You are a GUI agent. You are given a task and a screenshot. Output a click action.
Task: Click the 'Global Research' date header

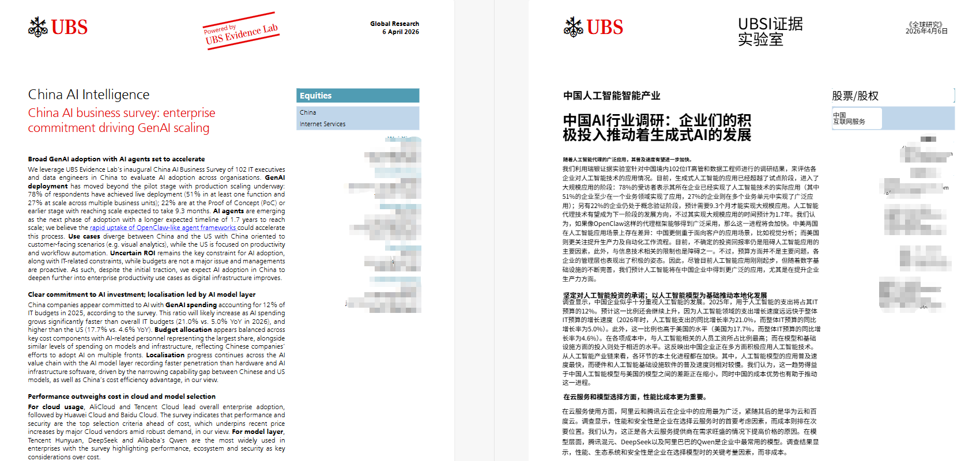[394, 28]
